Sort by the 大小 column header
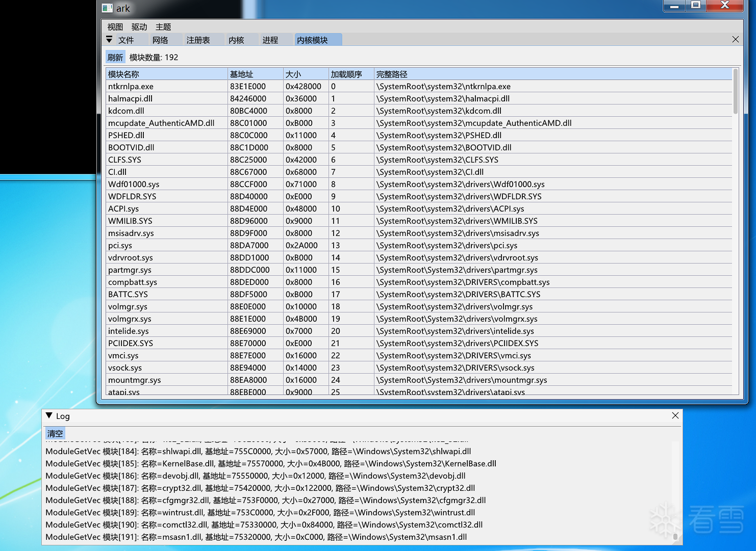This screenshot has width=756, height=551. click(x=306, y=74)
